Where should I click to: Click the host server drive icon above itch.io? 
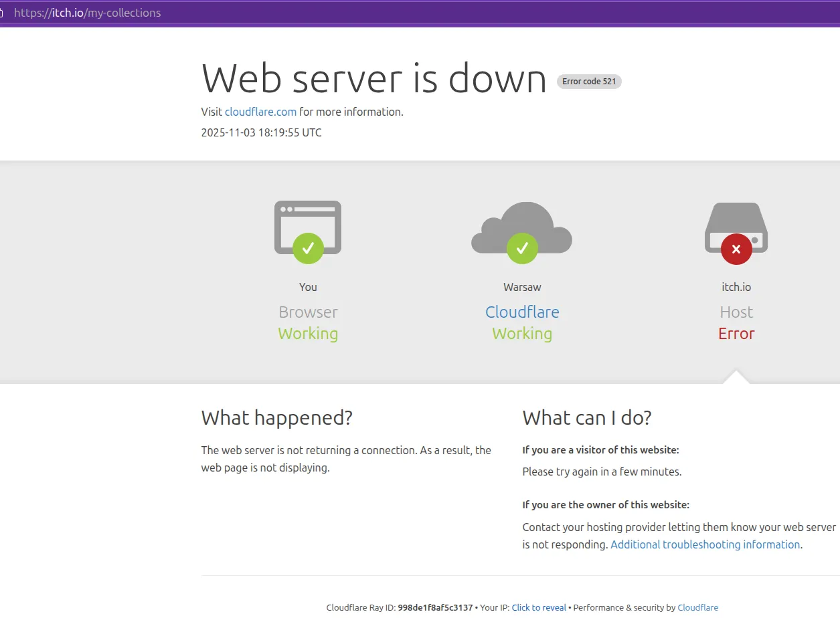tap(736, 233)
